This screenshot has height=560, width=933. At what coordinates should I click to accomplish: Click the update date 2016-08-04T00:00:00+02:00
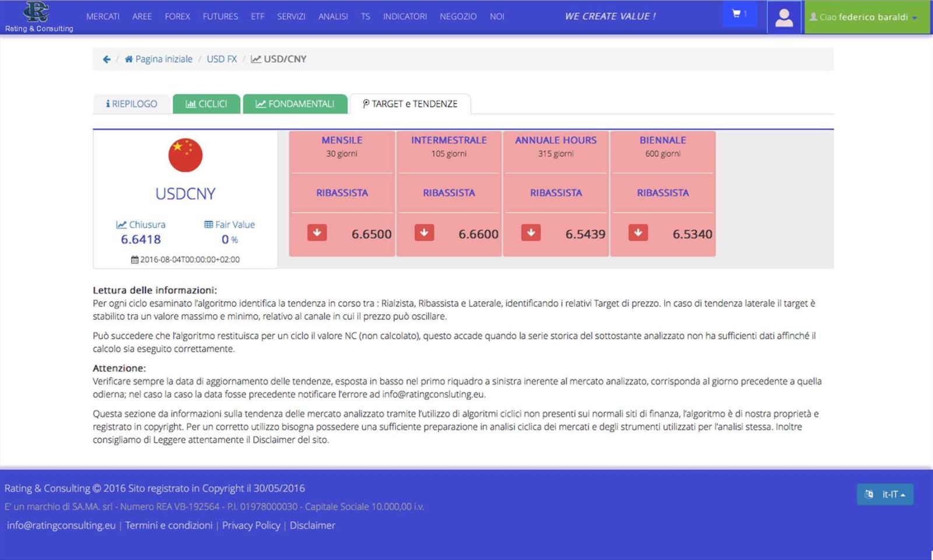click(190, 259)
